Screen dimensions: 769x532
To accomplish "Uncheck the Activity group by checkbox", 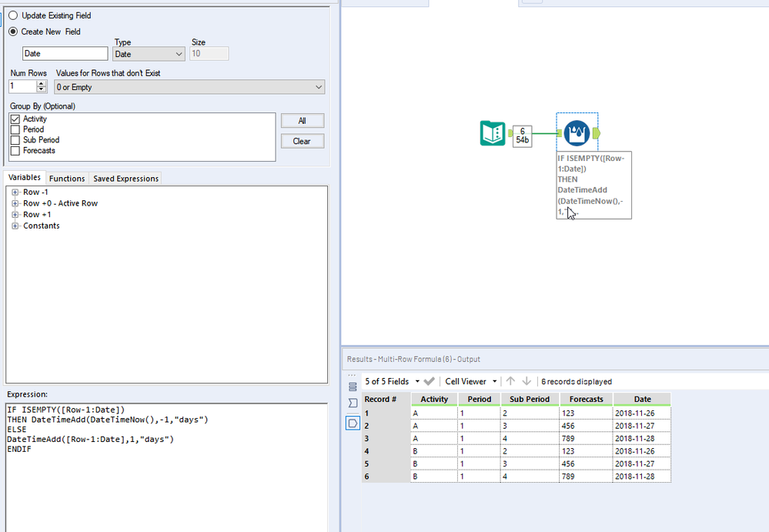I will point(15,119).
